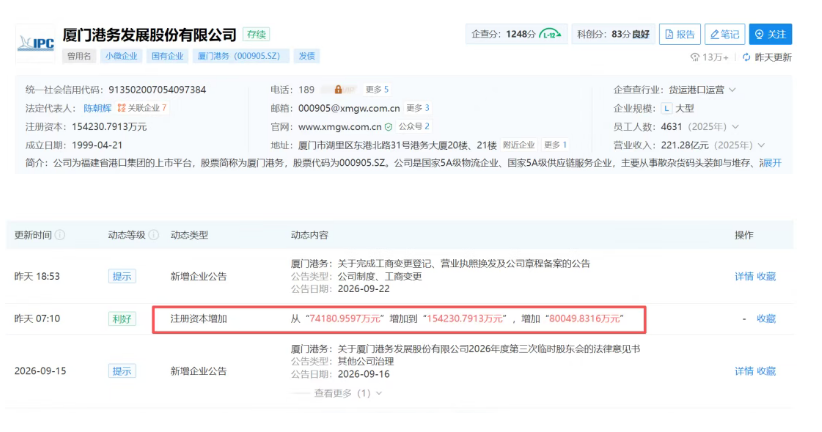Expand the company 简介 with 展开
Image resolution: width=822 pixels, height=432 pixels.
(x=772, y=163)
